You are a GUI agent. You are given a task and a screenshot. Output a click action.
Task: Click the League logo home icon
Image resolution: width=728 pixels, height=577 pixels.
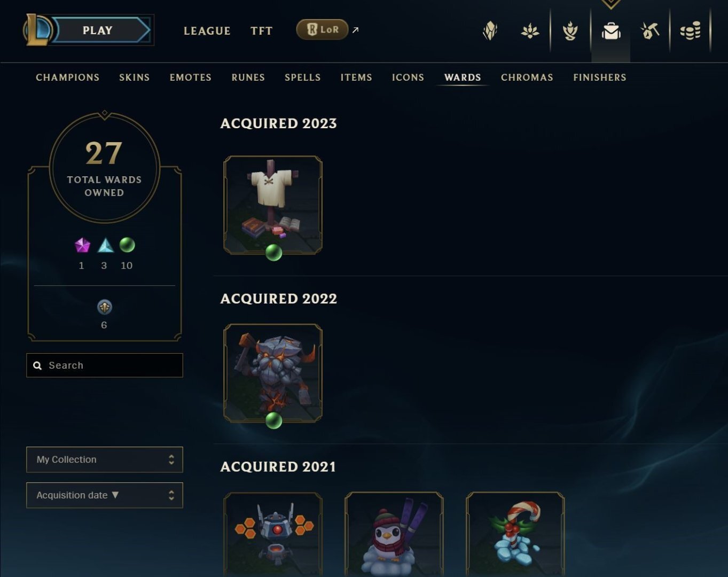click(x=37, y=29)
